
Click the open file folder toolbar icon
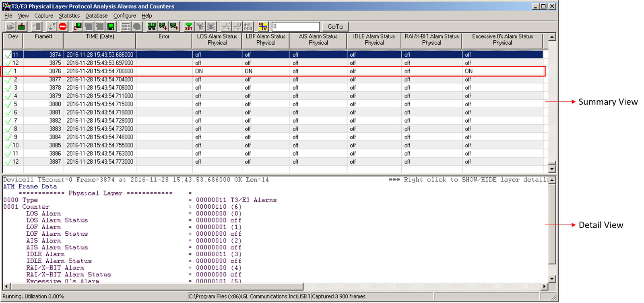(10, 27)
